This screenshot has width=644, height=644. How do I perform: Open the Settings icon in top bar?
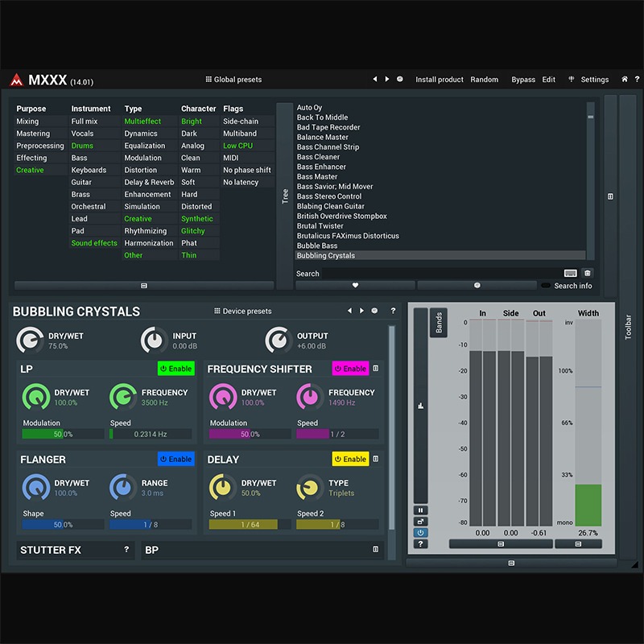(571, 79)
